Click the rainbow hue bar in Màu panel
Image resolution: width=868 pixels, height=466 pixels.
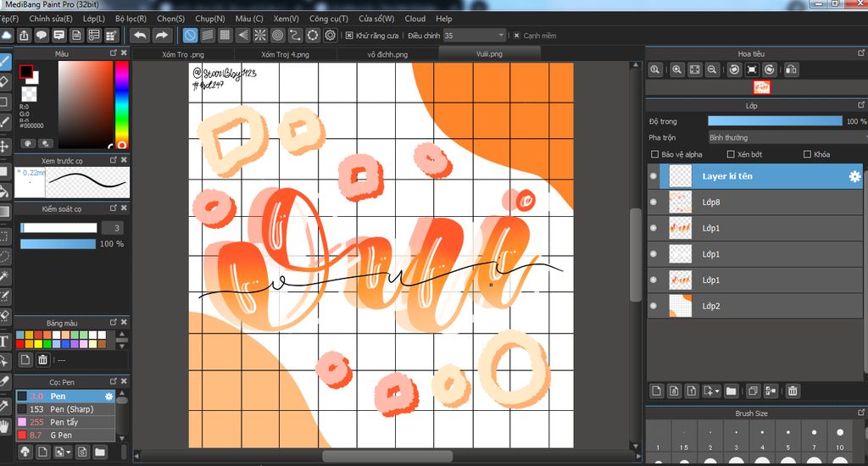(122, 104)
